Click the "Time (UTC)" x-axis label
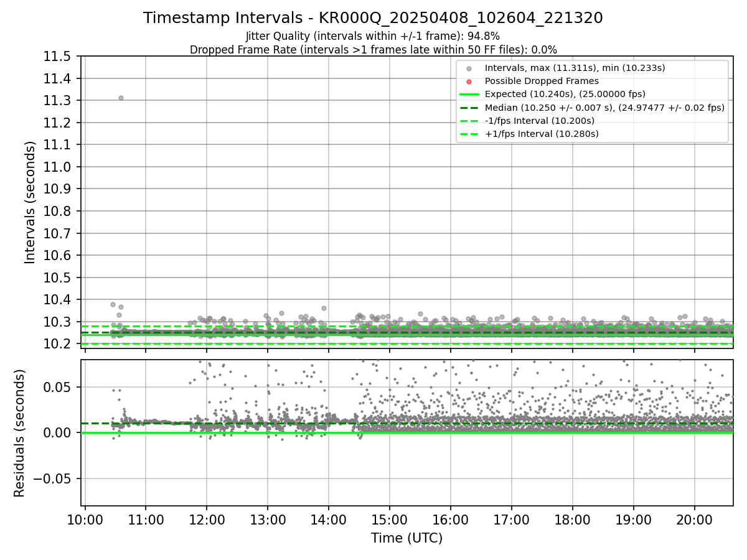The height and width of the screenshot is (560, 747). coord(406,538)
